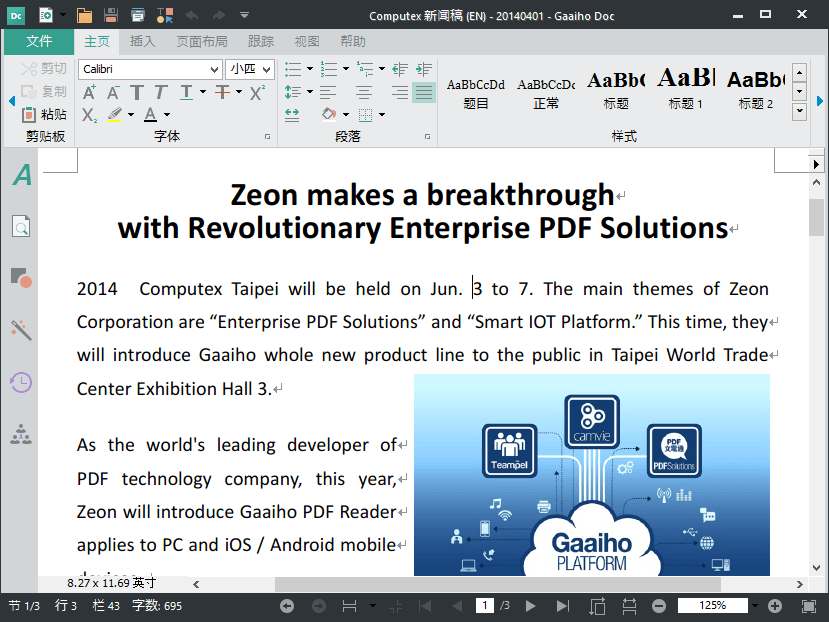
Task: Decrease font size with the A- icon
Action: coord(113,93)
